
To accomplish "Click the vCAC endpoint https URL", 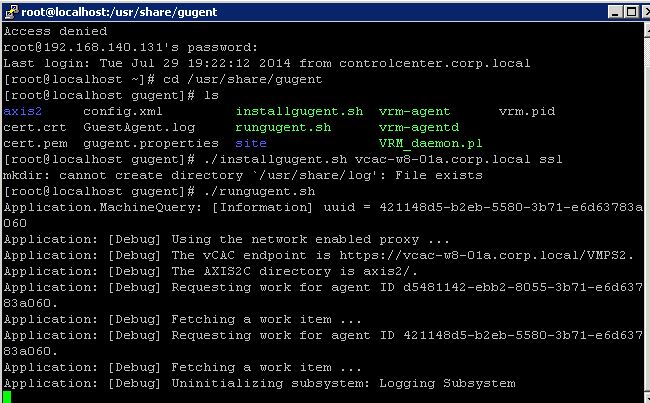I will (483, 255).
